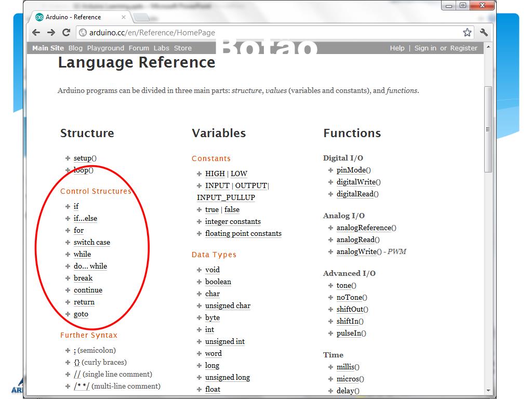
Task: Click the Help link
Action: 397,48
